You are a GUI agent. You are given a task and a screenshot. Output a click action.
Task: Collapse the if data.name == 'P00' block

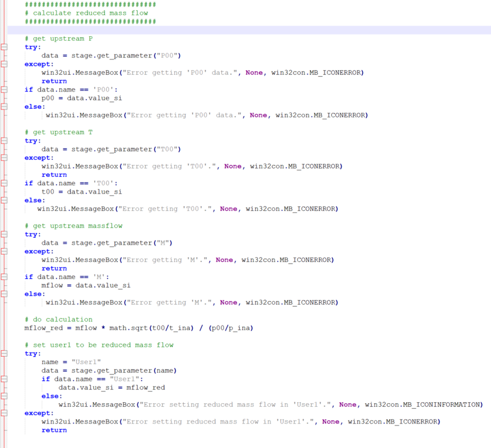coord(4,89)
